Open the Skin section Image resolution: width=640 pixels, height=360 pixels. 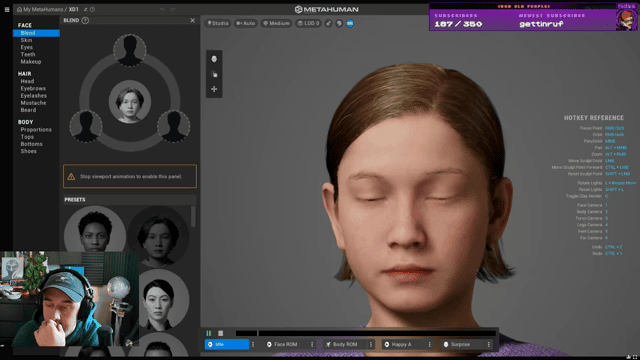click(x=27, y=40)
